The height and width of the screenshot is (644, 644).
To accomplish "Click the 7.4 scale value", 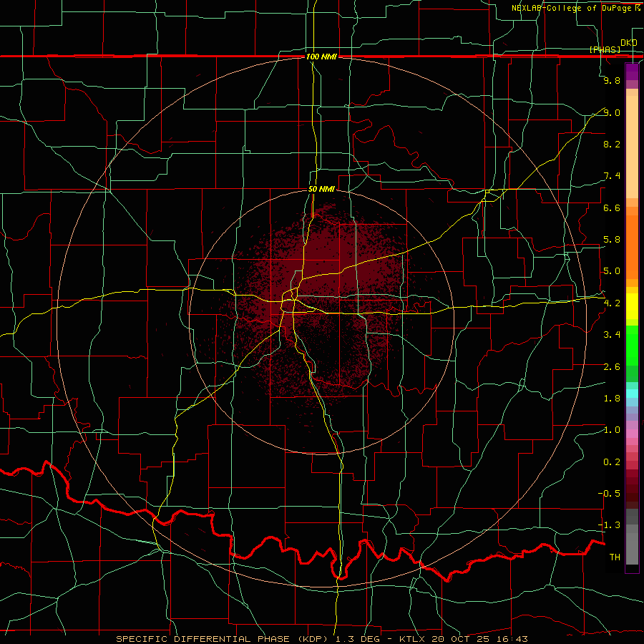I will [612, 176].
